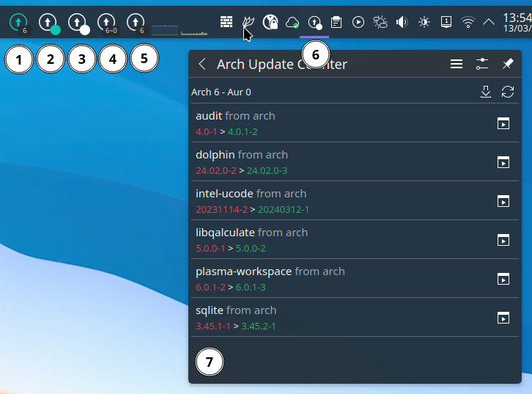Click intel-ucode version 20240312-1

click(284, 210)
